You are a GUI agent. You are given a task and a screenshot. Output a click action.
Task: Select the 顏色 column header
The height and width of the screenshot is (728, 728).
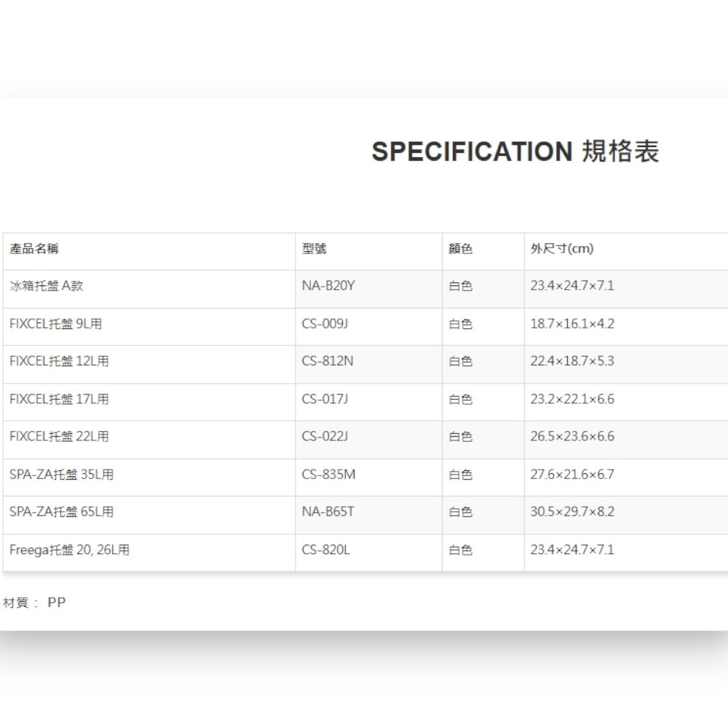pyautogui.click(x=462, y=248)
